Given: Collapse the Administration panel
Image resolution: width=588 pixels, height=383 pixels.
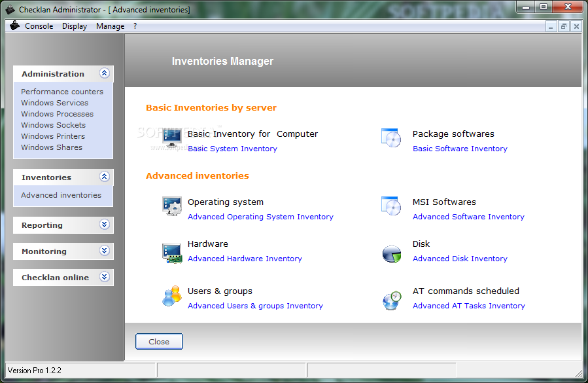Looking at the screenshot, I should (x=105, y=73).
